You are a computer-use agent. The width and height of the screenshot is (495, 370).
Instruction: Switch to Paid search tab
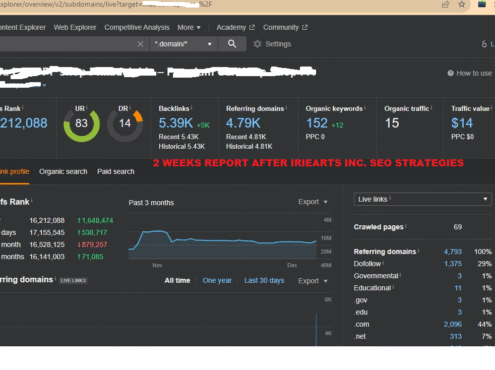click(116, 171)
